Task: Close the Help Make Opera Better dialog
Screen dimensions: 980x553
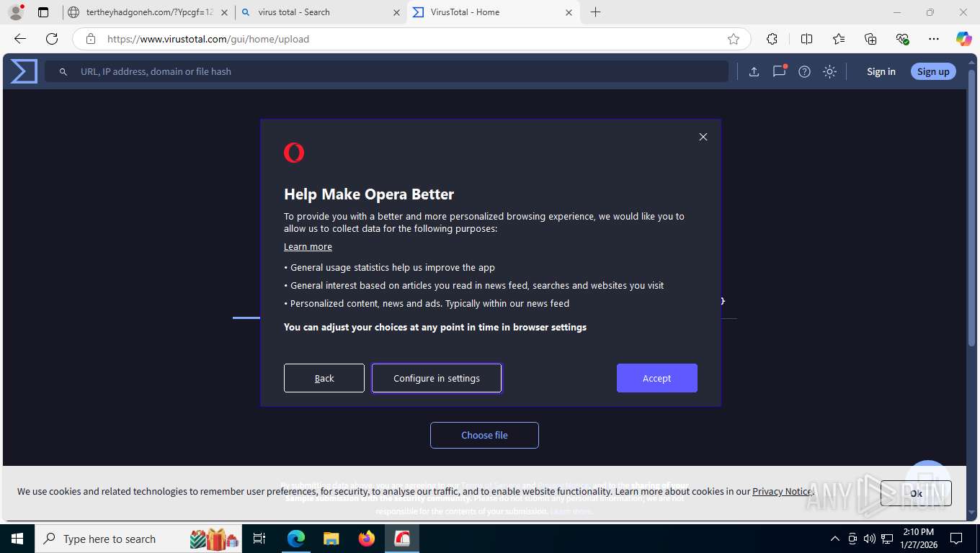Action: coord(703,137)
